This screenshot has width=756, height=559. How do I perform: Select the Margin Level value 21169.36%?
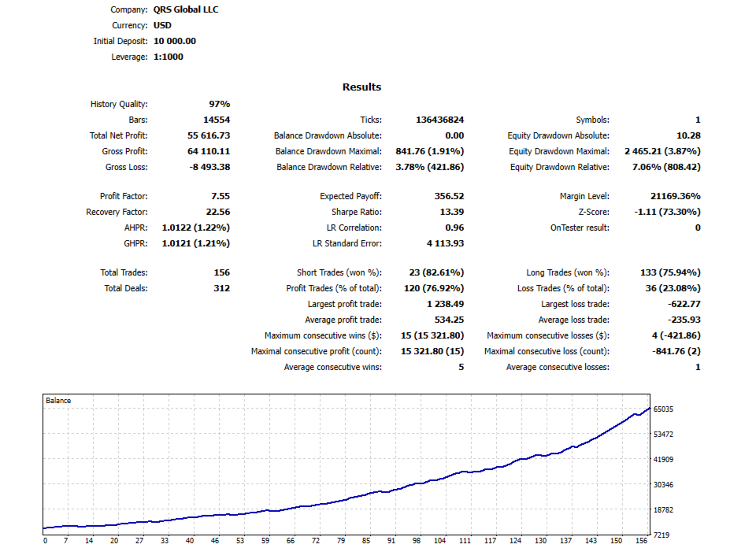point(676,196)
